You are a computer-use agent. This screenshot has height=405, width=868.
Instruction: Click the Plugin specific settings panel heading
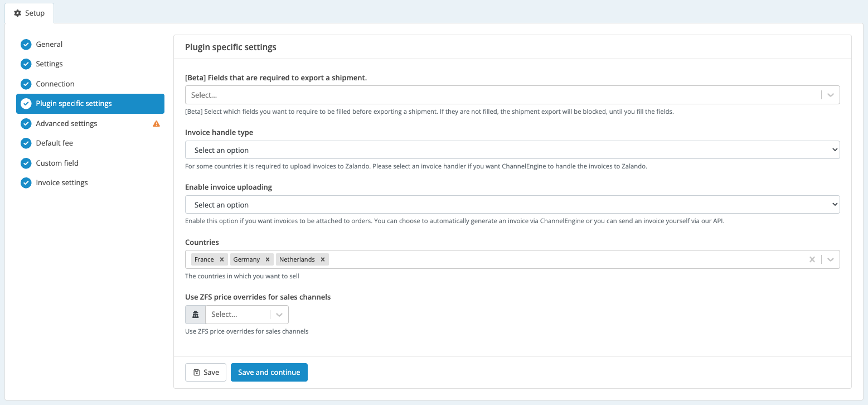click(x=231, y=47)
